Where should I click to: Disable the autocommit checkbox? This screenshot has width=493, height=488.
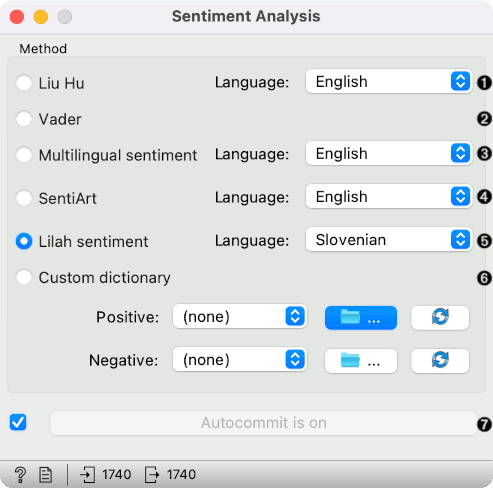pos(18,422)
